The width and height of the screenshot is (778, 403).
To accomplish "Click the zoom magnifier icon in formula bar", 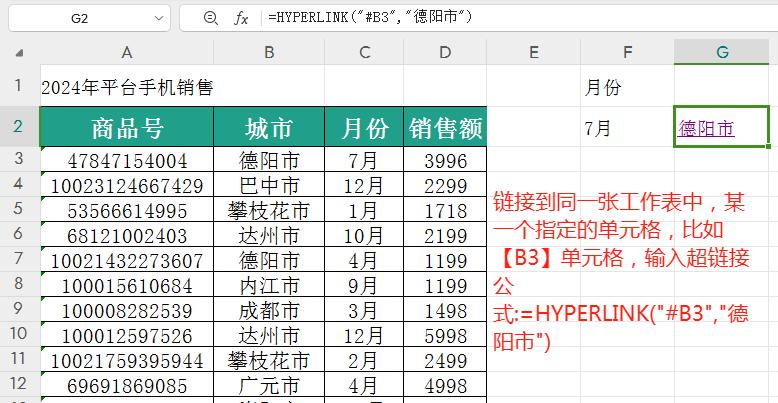I will [x=210, y=18].
